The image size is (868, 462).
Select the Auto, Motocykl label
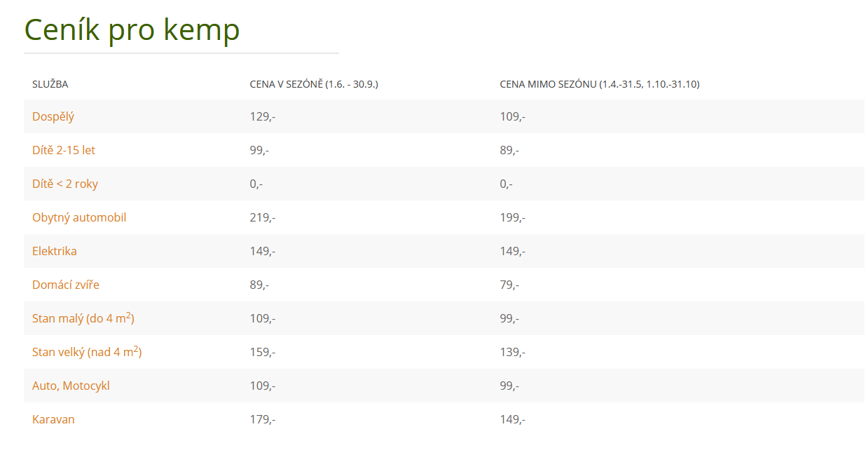click(x=71, y=386)
